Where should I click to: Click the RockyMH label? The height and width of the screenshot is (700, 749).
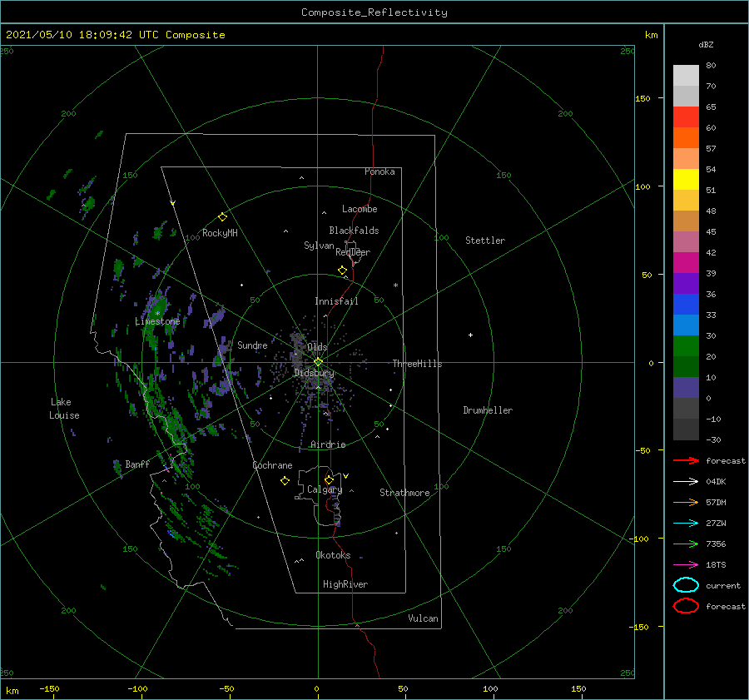pyautogui.click(x=220, y=233)
